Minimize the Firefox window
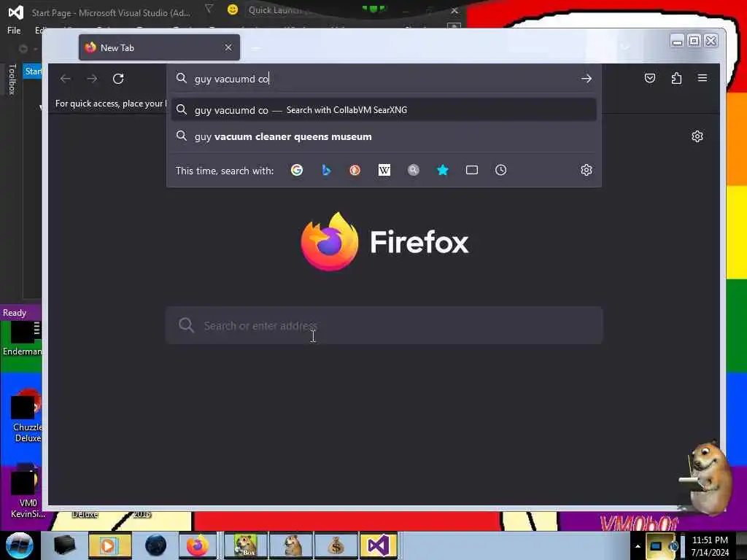This screenshot has width=747, height=560. coord(677,42)
